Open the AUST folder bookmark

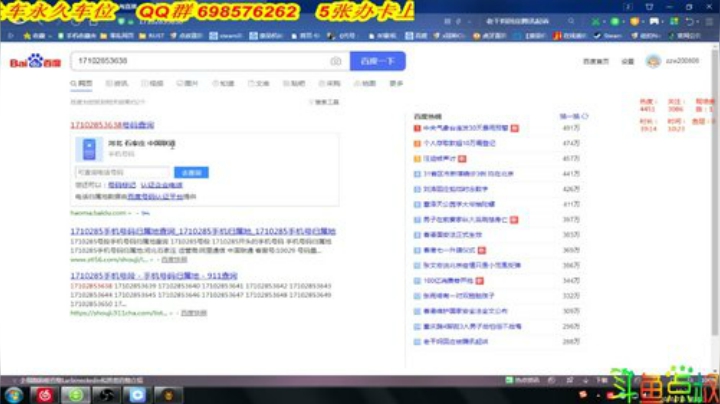[151, 35]
